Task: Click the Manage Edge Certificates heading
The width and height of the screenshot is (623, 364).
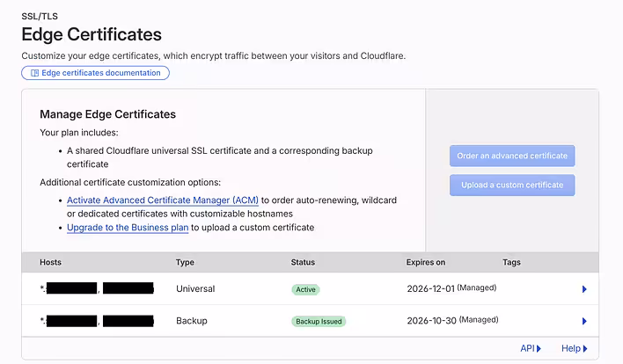Action: (x=107, y=114)
